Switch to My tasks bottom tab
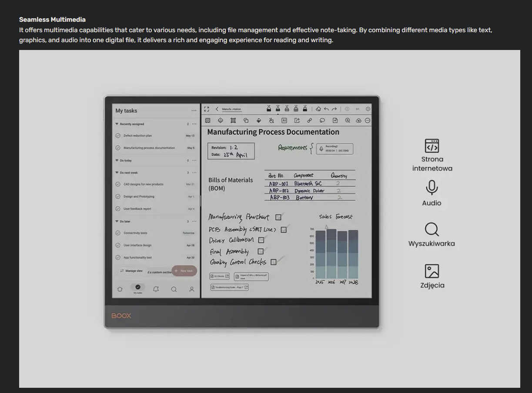The width and height of the screenshot is (532, 393). click(138, 289)
